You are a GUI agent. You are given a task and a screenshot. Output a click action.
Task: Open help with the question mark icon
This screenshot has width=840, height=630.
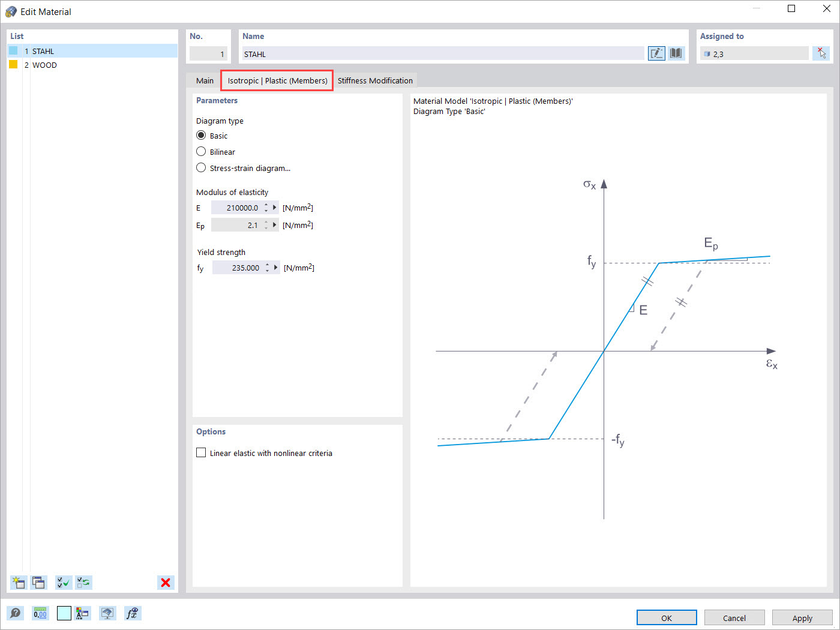16,613
